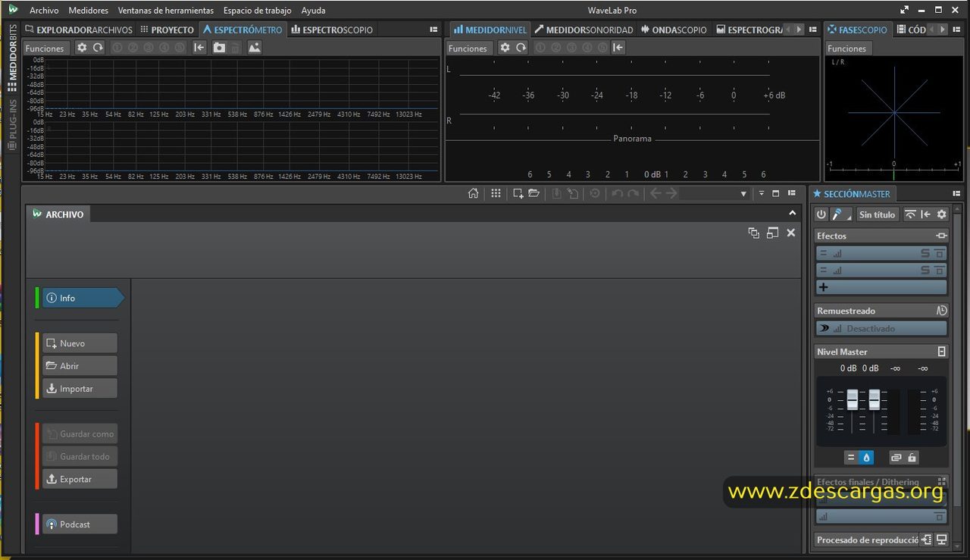Select the Info entry

point(83,298)
